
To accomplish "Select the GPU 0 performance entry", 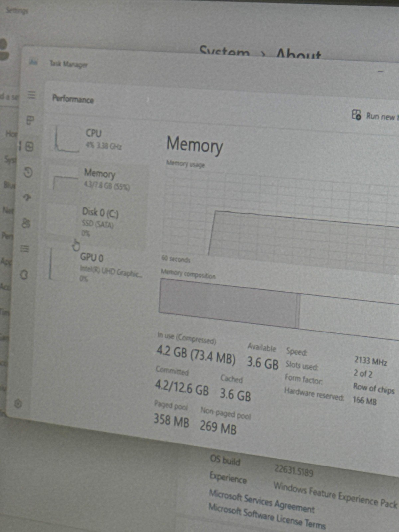I will (x=95, y=268).
